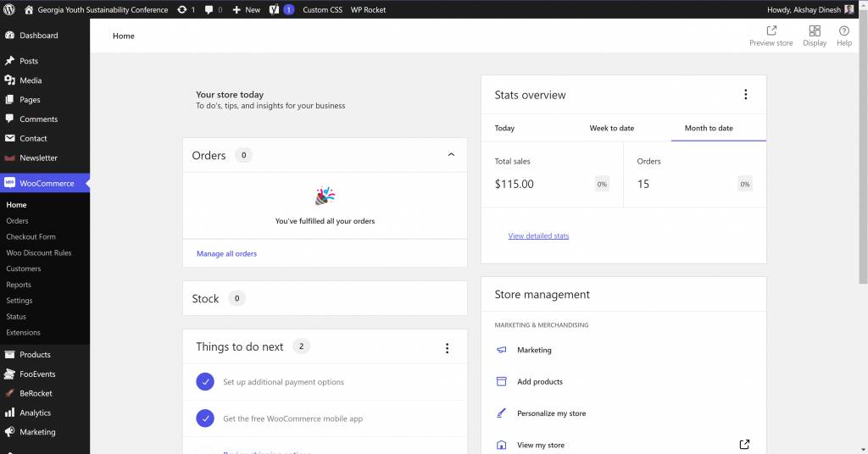This screenshot has height=454, width=868.
Task: Open the Things to do next options menu
Action: tap(447, 347)
